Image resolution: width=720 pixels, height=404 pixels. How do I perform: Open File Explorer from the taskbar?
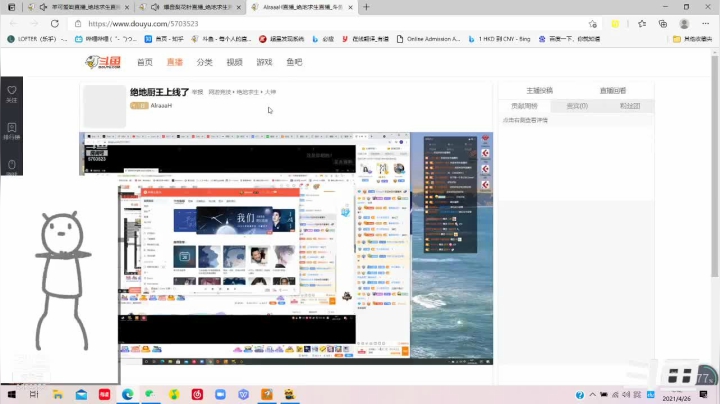coord(57,394)
